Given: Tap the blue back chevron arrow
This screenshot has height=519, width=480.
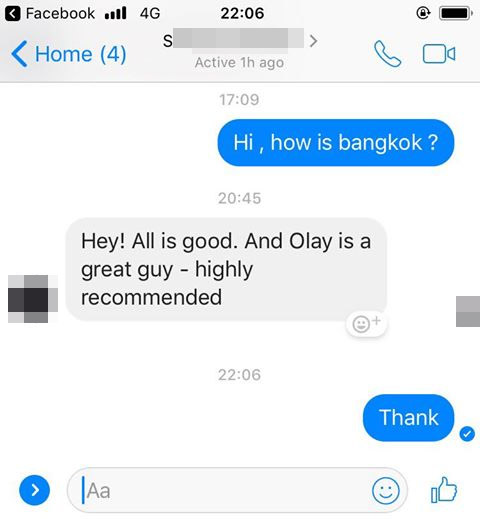Looking at the screenshot, I should coord(19,54).
